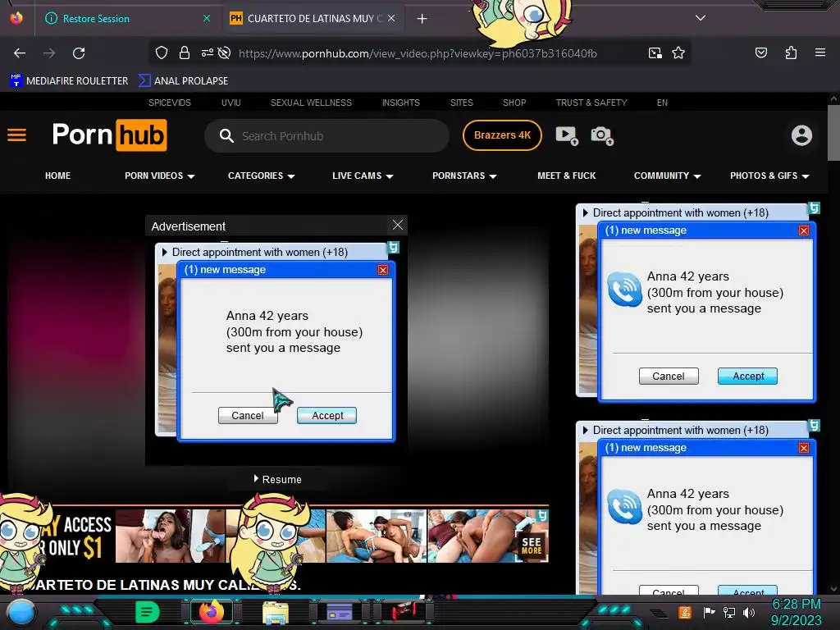The image size is (840, 630).
Task: Close the Advertisement overlay with the X
Action: point(398,225)
